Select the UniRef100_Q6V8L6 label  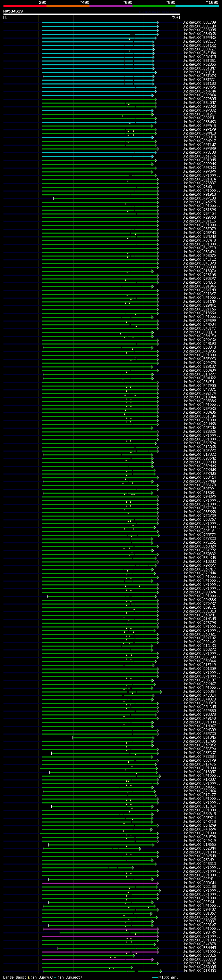pyautogui.click(x=199, y=955)
